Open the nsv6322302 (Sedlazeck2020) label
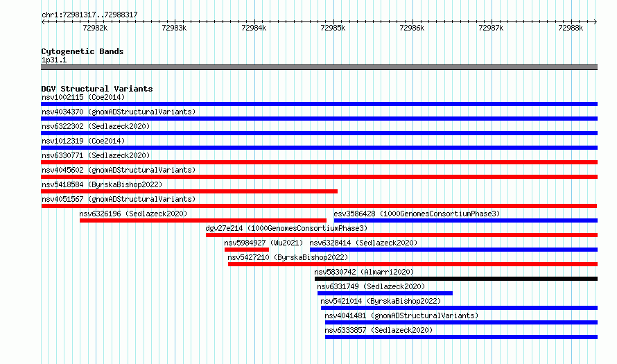 point(96,126)
